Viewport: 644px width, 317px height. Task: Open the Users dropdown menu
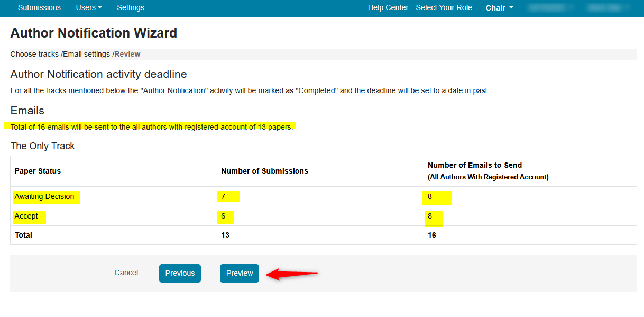coord(88,7)
